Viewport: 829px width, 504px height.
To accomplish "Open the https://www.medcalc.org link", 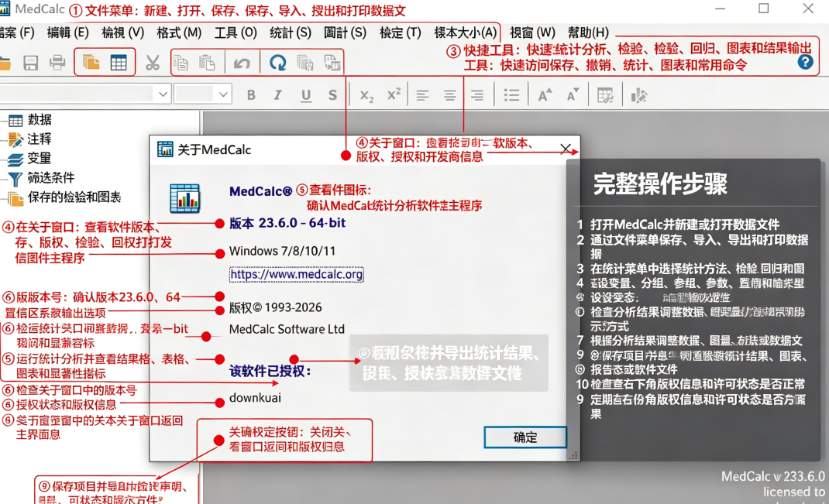I will click(x=297, y=275).
